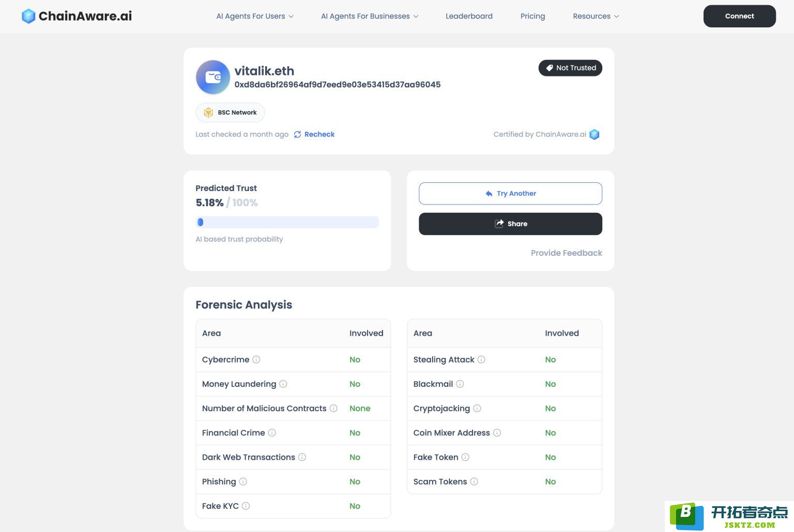Viewport: 794px width, 532px height.
Task: Click the 'No' value for Coin Mixer Address
Action: tap(551, 433)
